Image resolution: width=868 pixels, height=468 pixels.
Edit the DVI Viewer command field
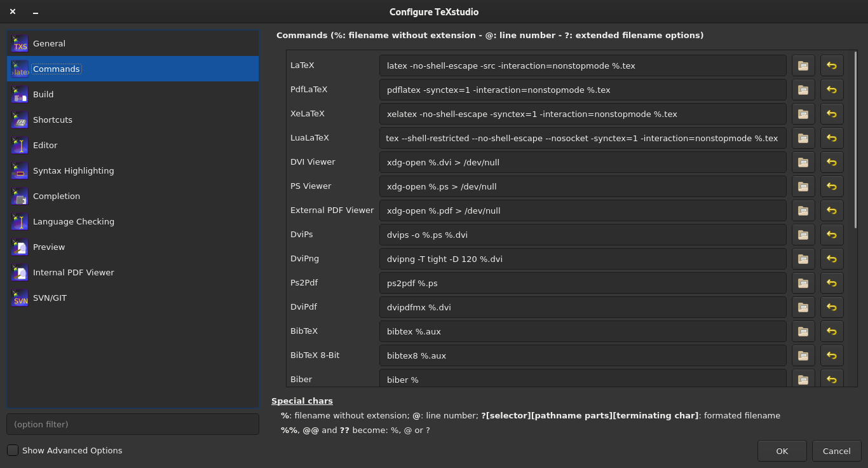tap(583, 162)
